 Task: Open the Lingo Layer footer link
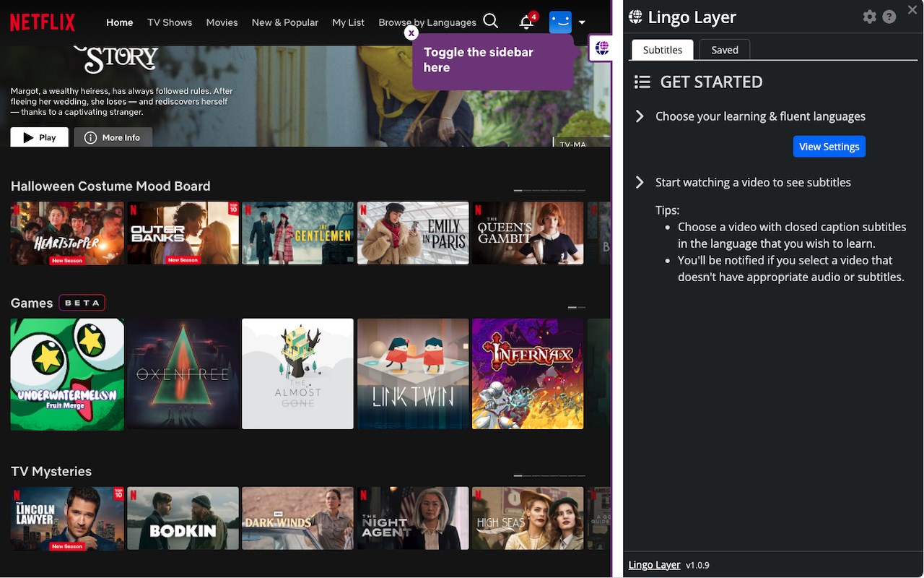tap(655, 565)
